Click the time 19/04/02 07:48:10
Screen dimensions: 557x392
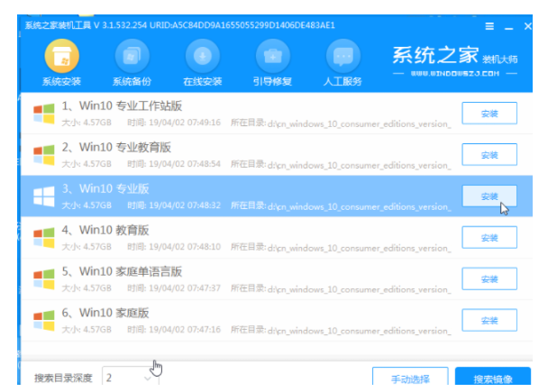[185, 247]
